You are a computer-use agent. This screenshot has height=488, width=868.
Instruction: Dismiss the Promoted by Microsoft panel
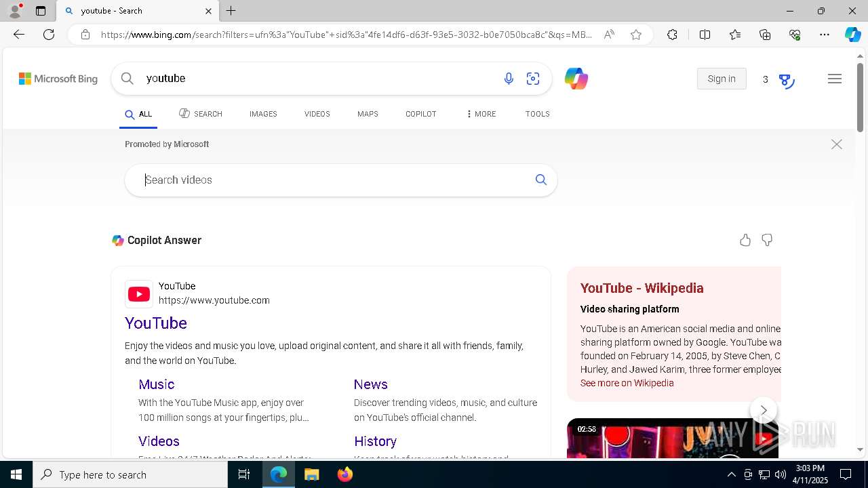pyautogui.click(x=837, y=144)
